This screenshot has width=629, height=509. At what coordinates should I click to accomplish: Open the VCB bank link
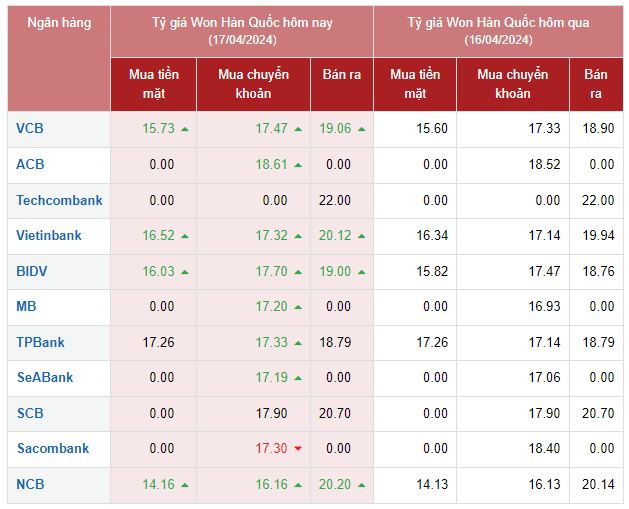30,128
